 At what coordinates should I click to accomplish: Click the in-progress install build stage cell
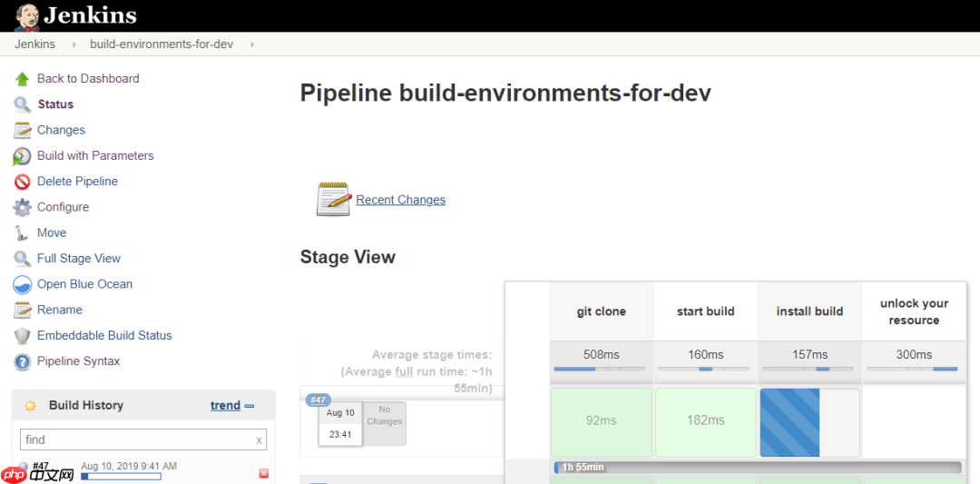tap(810, 423)
